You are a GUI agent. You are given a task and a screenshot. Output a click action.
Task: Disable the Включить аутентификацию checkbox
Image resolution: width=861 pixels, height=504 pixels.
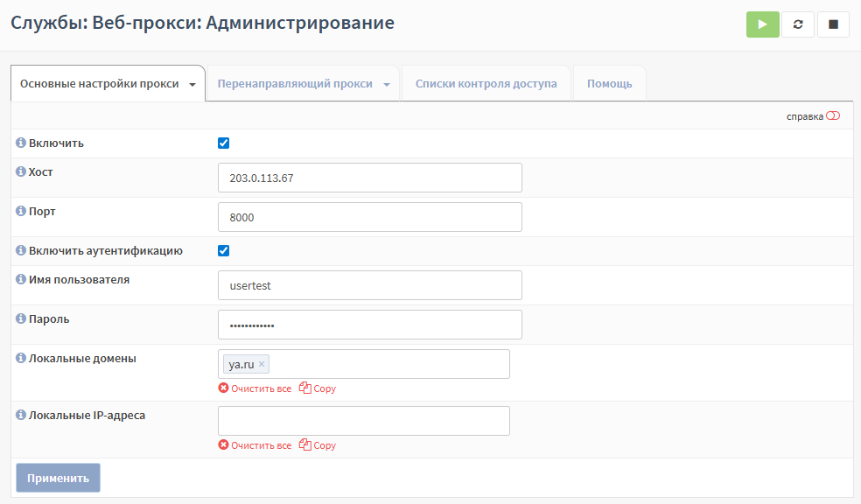click(223, 251)
